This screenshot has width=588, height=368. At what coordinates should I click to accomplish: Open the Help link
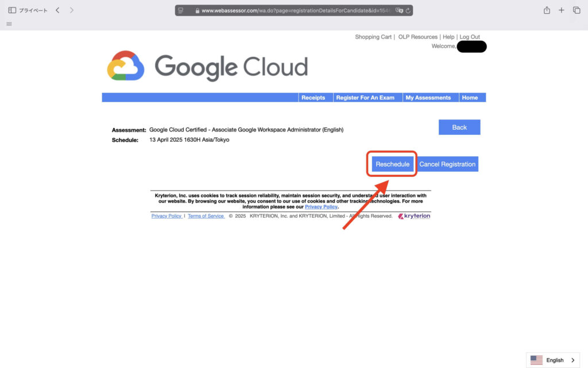(x=448, y=37)
